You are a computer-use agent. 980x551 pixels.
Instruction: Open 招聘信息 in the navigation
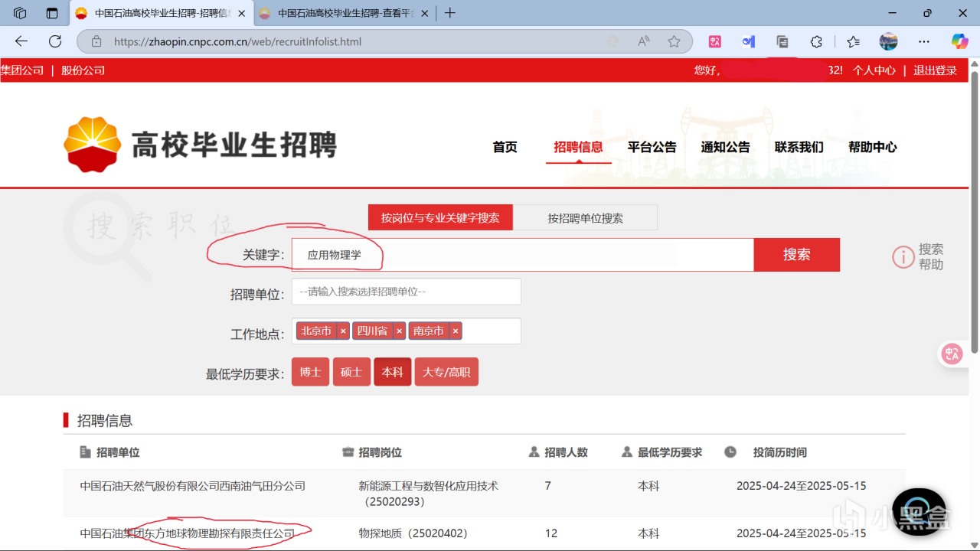[579, 147]
